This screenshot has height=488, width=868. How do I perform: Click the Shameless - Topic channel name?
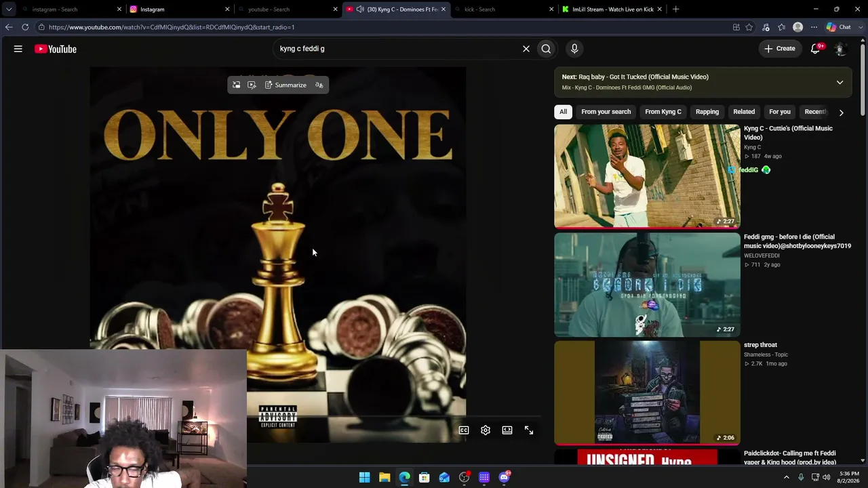point(766,354)
